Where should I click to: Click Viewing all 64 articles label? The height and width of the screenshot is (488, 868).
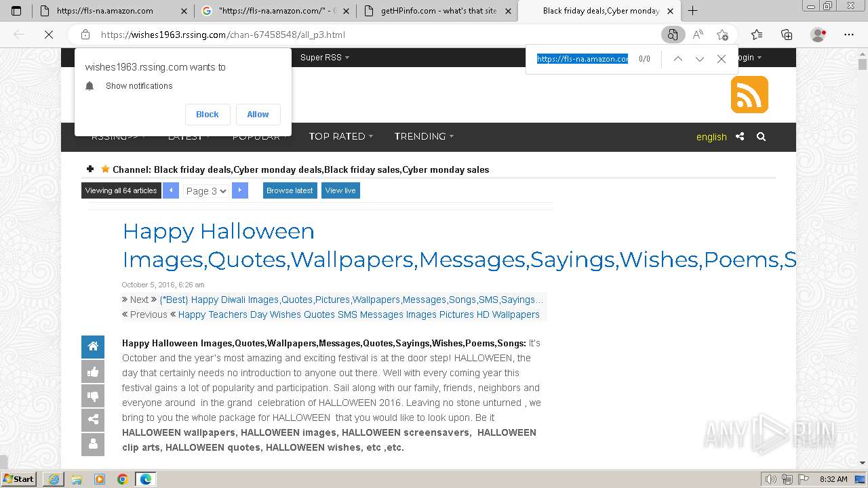click(121, 190)
